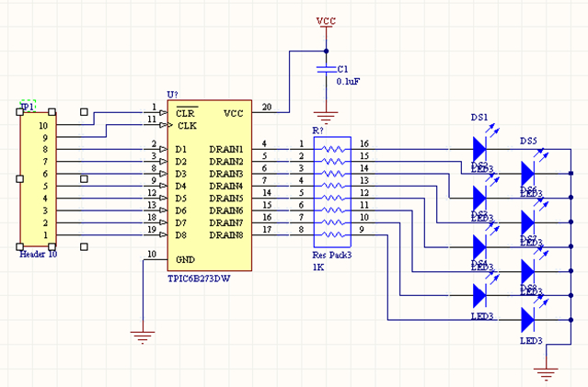Select the DS1 LED symbol
The image size is (588, 387).
(x=478, y=147)
